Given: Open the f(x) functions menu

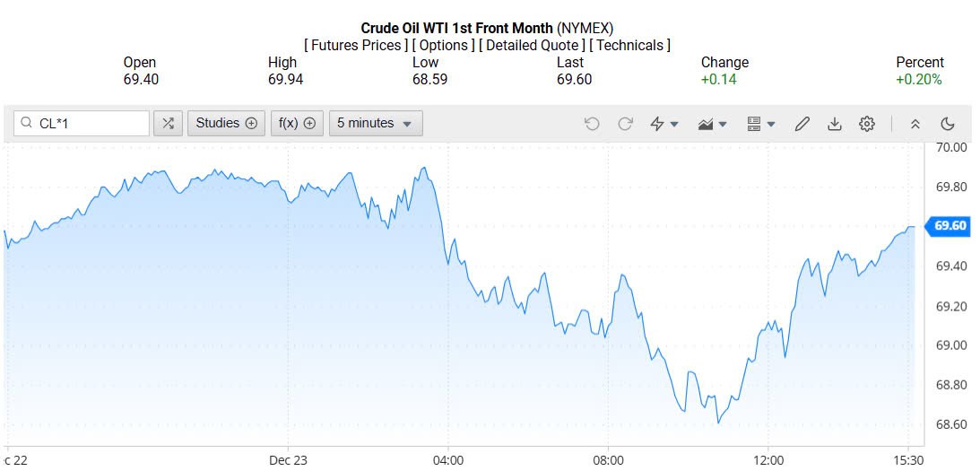Looking at the screenshot, I should click(x=296, y=124).
